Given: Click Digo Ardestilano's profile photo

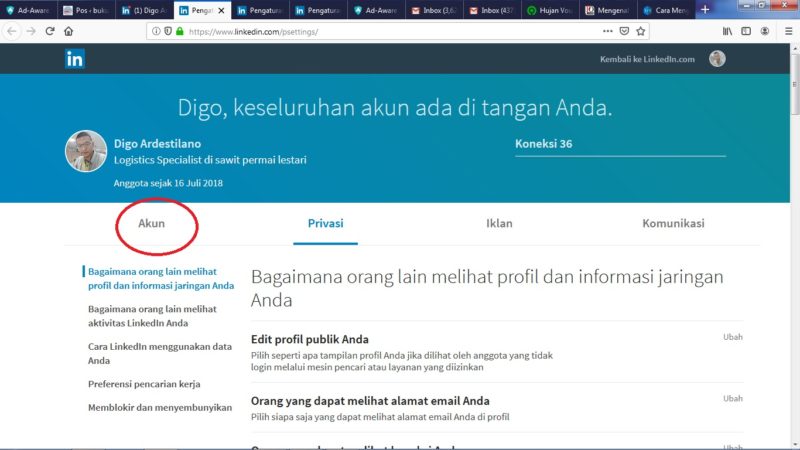Looking at the screenshot, I should tap(86, 151).
